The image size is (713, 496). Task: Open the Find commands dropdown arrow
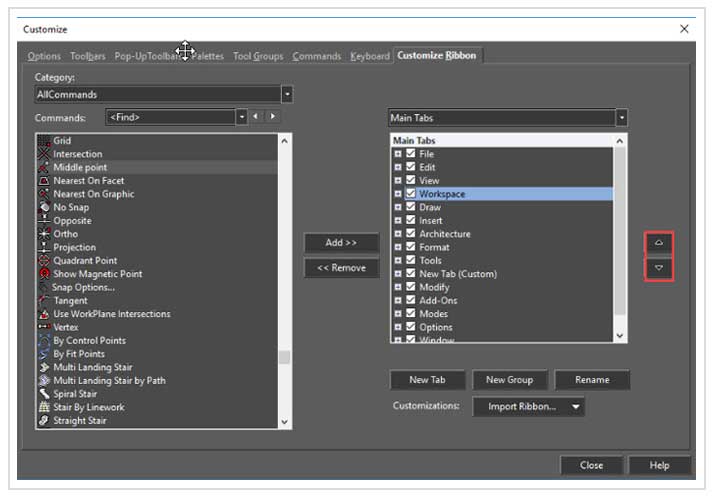point(242,117)
